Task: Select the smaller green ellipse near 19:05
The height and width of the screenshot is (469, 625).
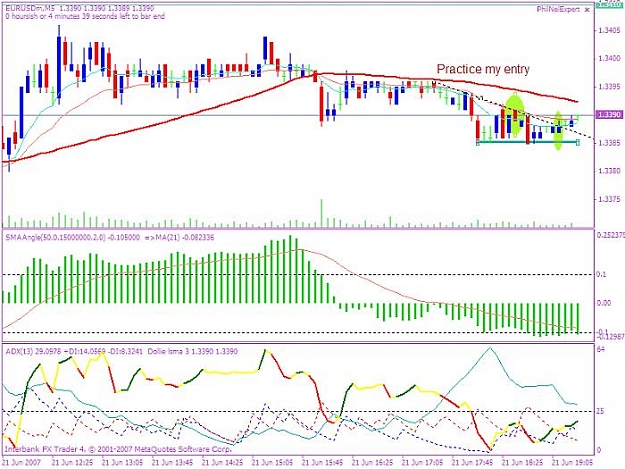Action: coord(558,131)
